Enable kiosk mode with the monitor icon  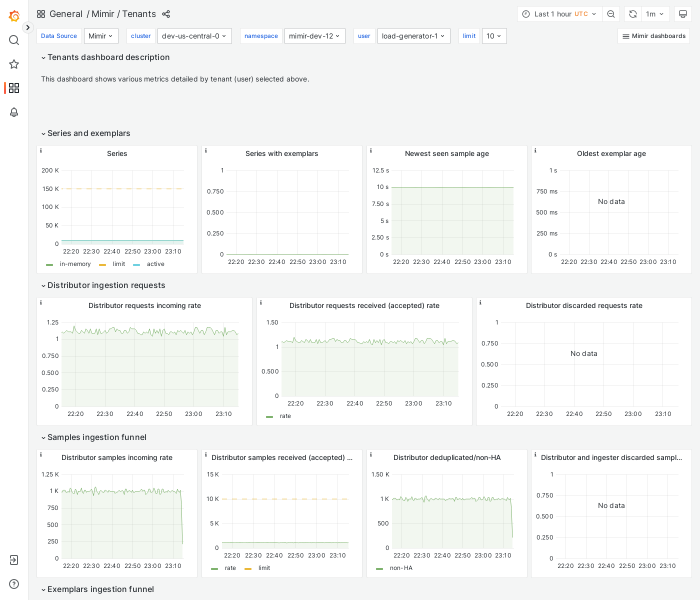683,14
